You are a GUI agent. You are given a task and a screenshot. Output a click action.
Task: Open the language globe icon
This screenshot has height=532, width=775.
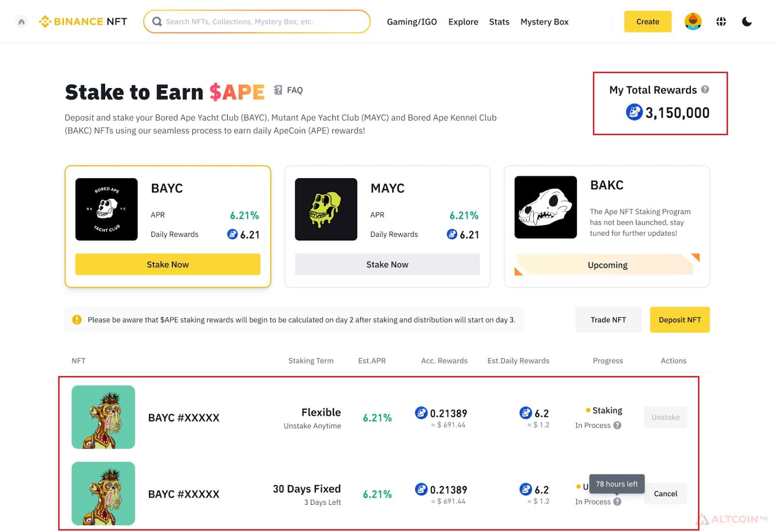tap(721, 21)
